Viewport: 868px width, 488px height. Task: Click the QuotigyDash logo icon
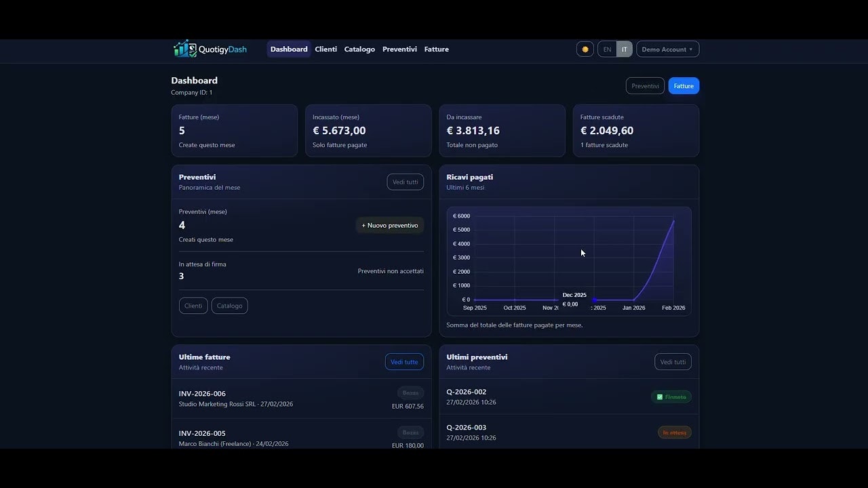(x=184, y=49)
